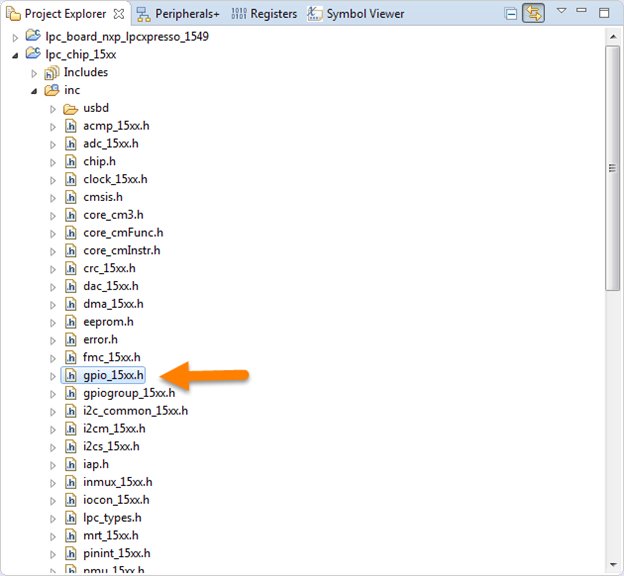This screenshot has height=576, width=624.
Task: Collapse the lpc_chip_15xx project
Action: (x=15, y=56)
